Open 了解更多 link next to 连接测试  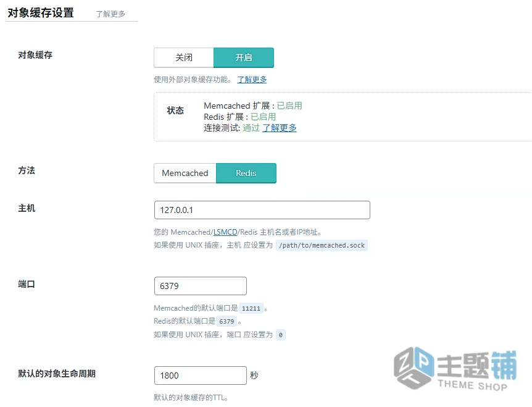279,128
